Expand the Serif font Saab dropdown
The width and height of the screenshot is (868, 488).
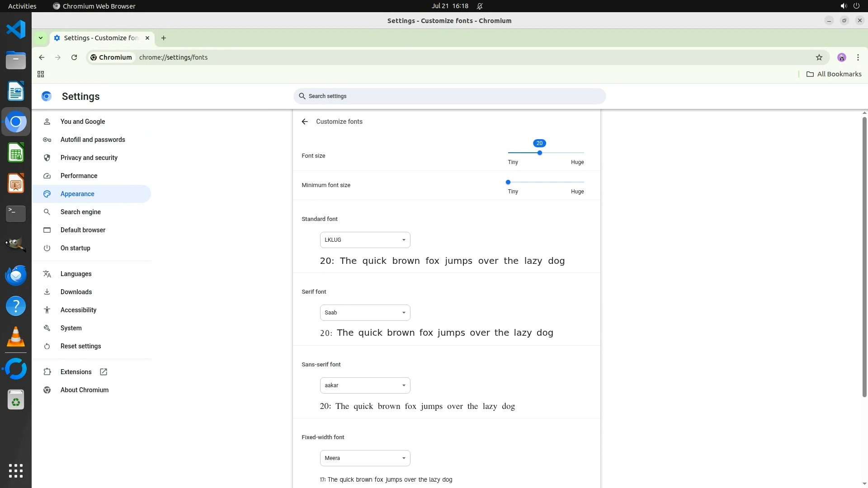click(x=365, y=313)
